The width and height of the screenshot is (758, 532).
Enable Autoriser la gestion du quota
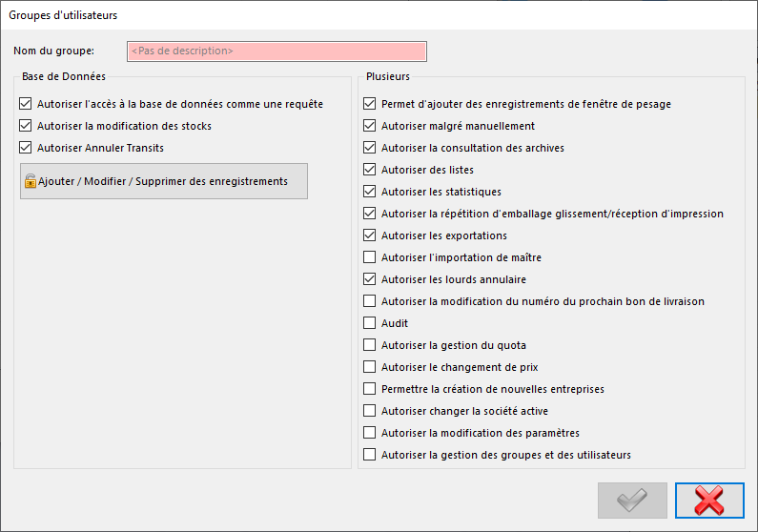pos(369,345)
